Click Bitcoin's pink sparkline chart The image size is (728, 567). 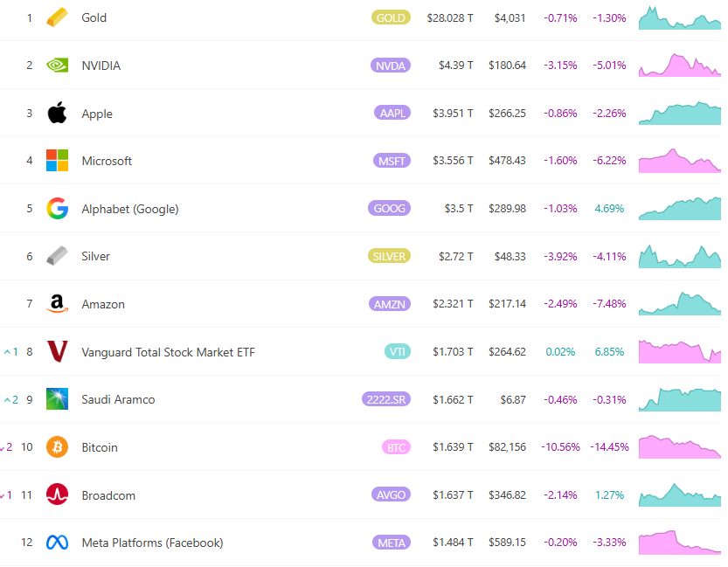coord(679,446)
